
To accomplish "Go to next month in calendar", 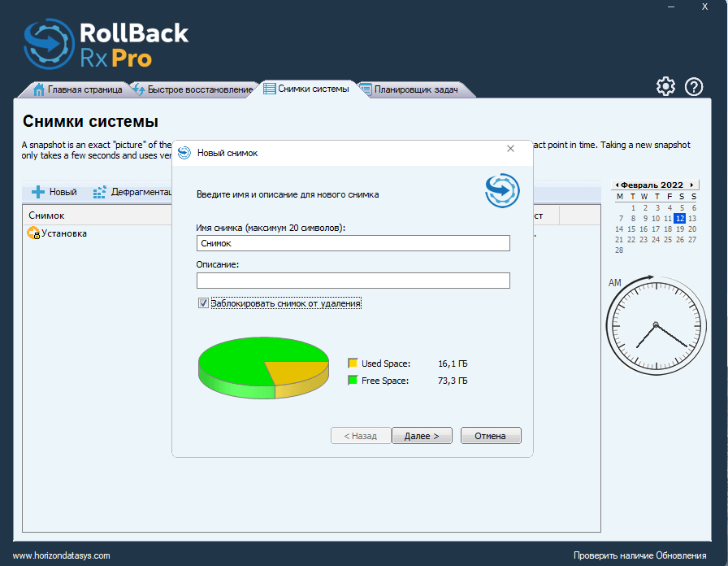I will coord(691,185).
